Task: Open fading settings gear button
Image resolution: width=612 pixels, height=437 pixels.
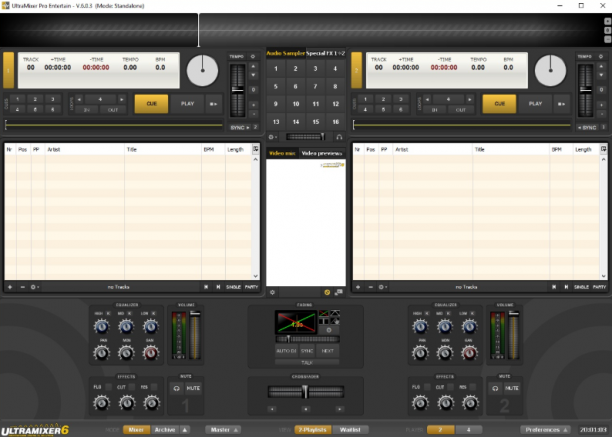Action: point(329,330)
